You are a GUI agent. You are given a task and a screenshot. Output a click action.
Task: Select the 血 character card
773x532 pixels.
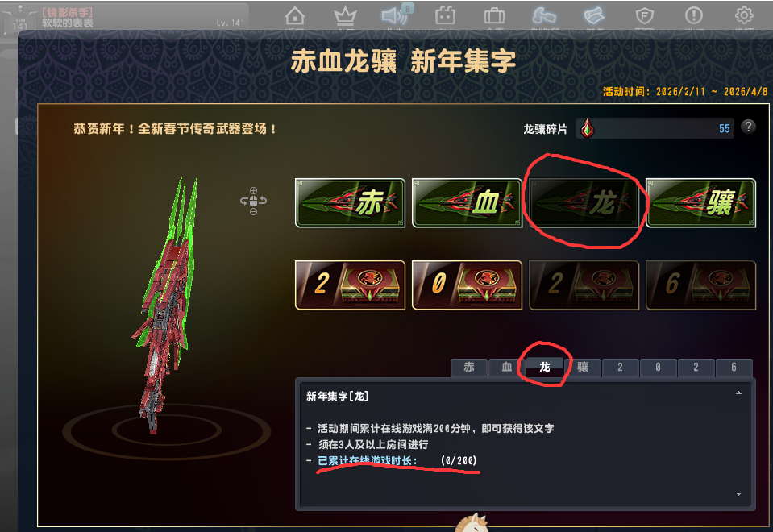coord(467,202)
